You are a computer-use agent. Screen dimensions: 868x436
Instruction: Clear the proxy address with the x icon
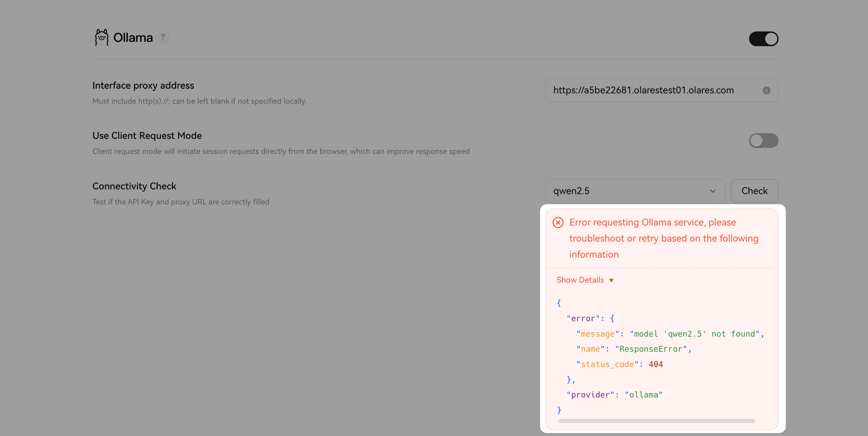tap(766, 90)
